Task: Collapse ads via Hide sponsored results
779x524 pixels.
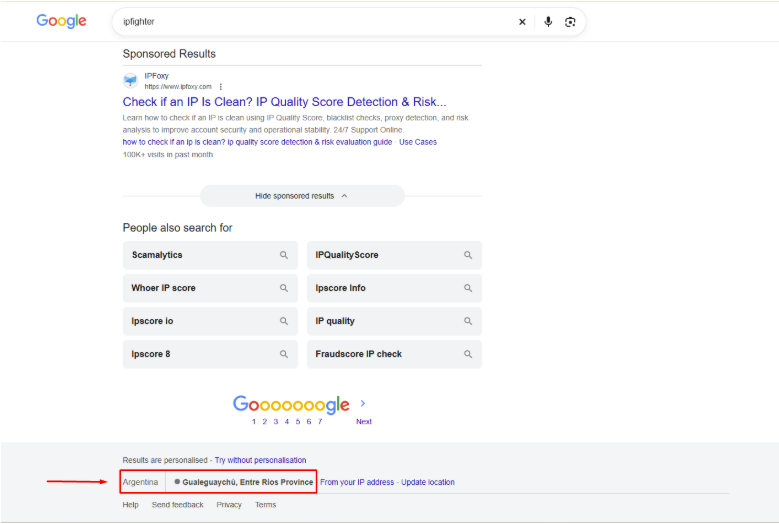Action: tap(302, 196)
